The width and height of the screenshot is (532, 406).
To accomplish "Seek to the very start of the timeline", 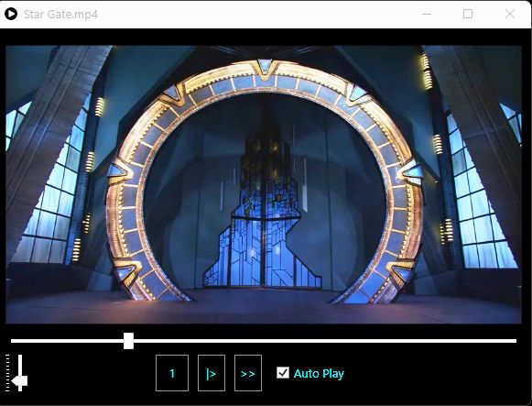I will pos(13,341).
